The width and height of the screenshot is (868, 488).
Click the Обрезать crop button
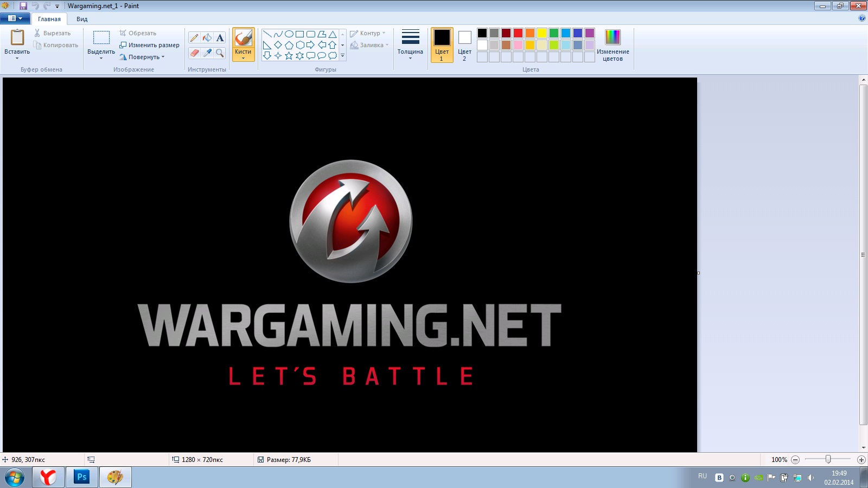(138, 33)
